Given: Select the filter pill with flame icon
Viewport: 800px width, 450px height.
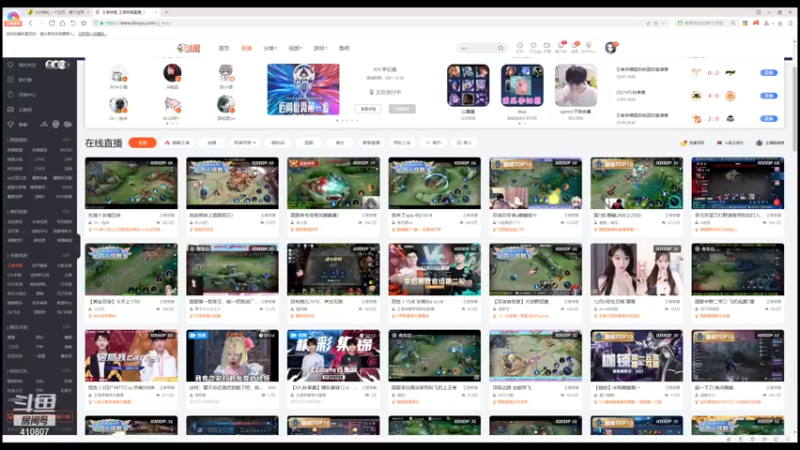Looking at the screenshot, I should (x=177, y=143).
